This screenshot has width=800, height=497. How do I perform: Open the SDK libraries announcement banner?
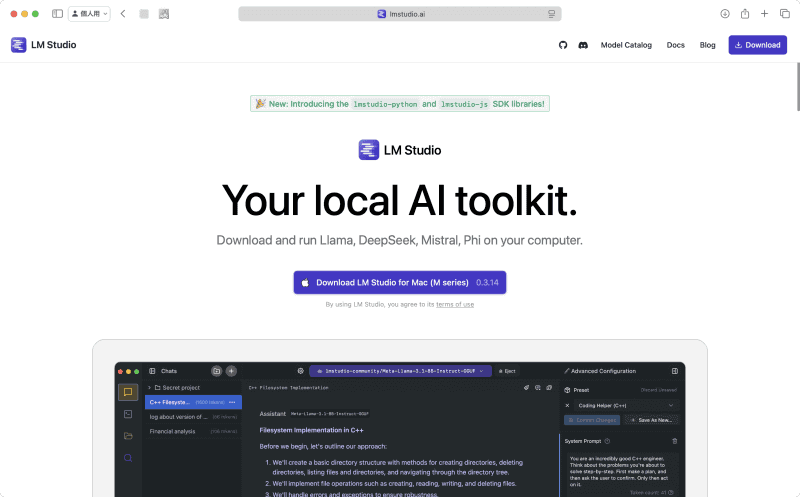pos(400,104)
